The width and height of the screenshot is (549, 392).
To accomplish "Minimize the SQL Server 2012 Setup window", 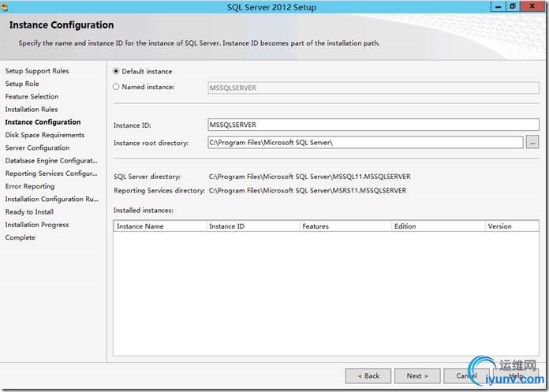I will [498, 6].
